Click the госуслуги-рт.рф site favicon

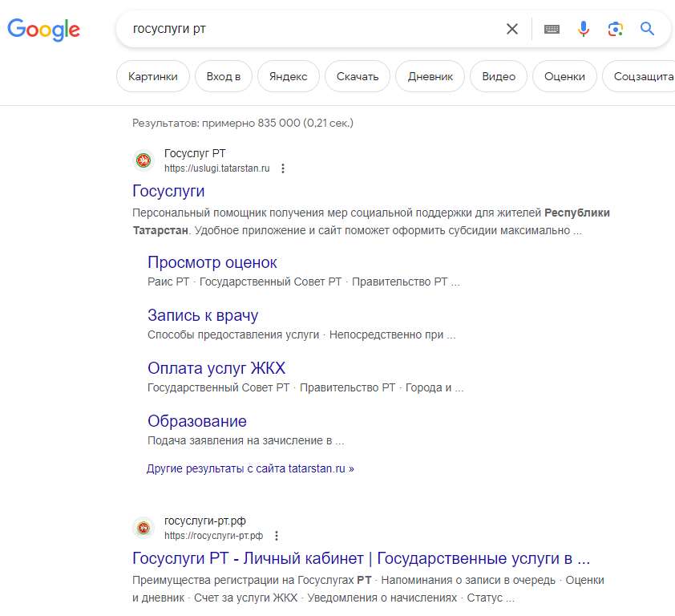(143, 528)
